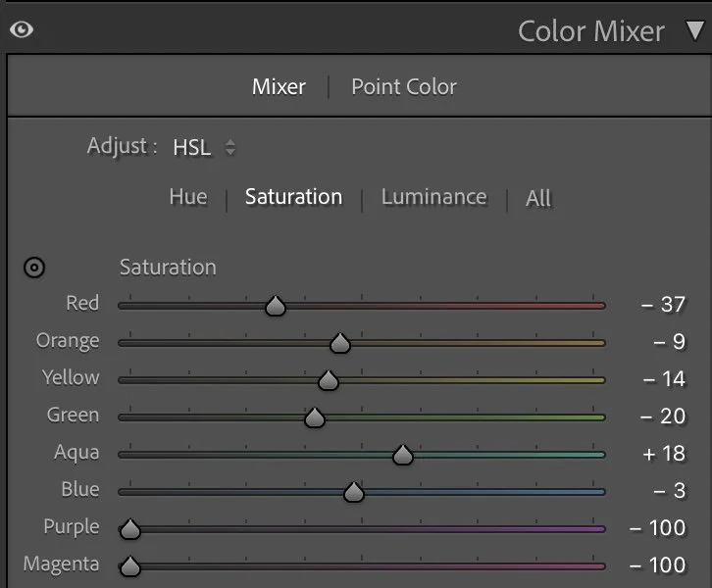Click the Yellow slider label

(x=71, y=377)
